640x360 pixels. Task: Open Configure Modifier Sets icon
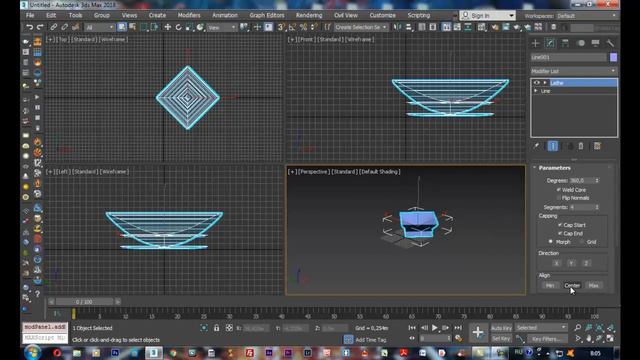point(597,146)
